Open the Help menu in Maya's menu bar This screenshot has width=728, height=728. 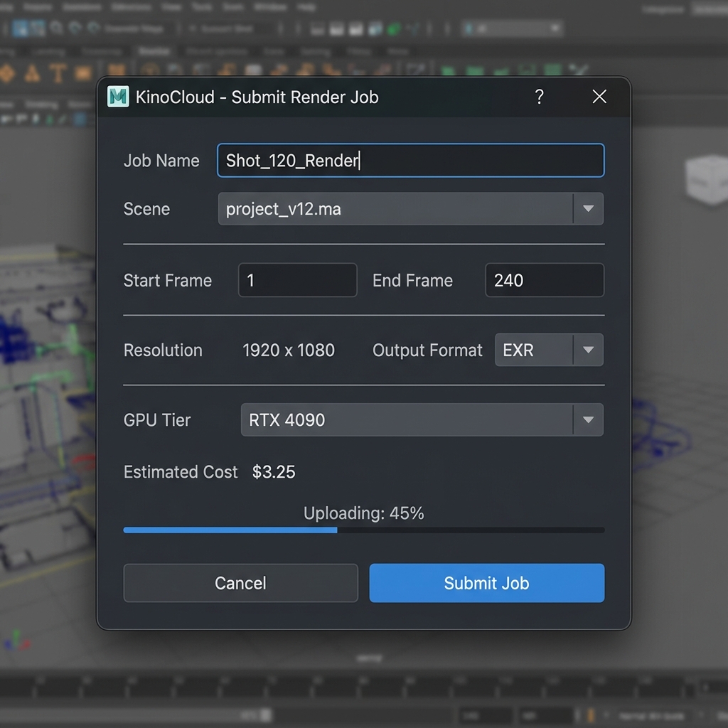point(306,6)
